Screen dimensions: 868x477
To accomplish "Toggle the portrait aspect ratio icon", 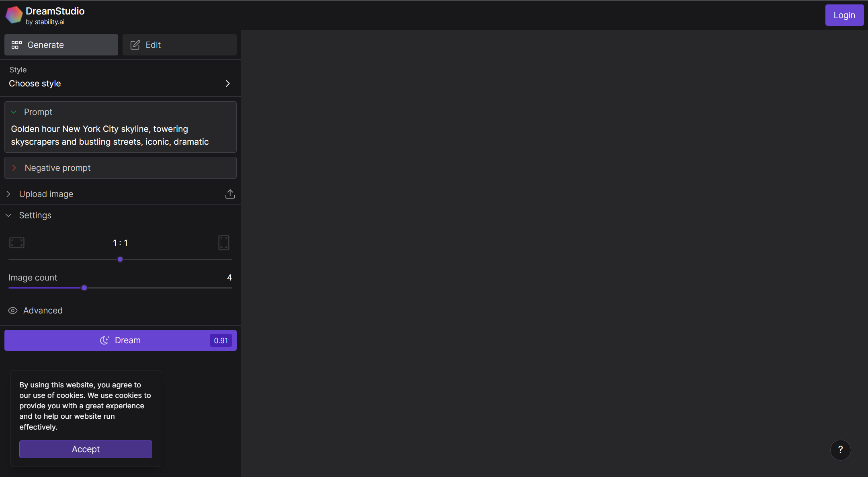I will [224, 242].
